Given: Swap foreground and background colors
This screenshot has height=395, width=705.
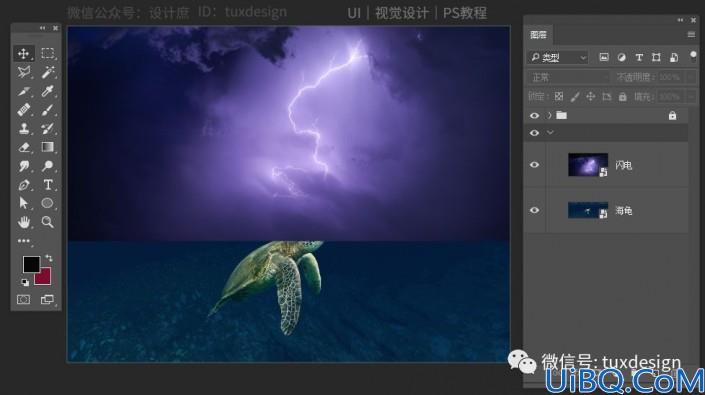Looking at the screenshot, I should click(x=49, y=258).
